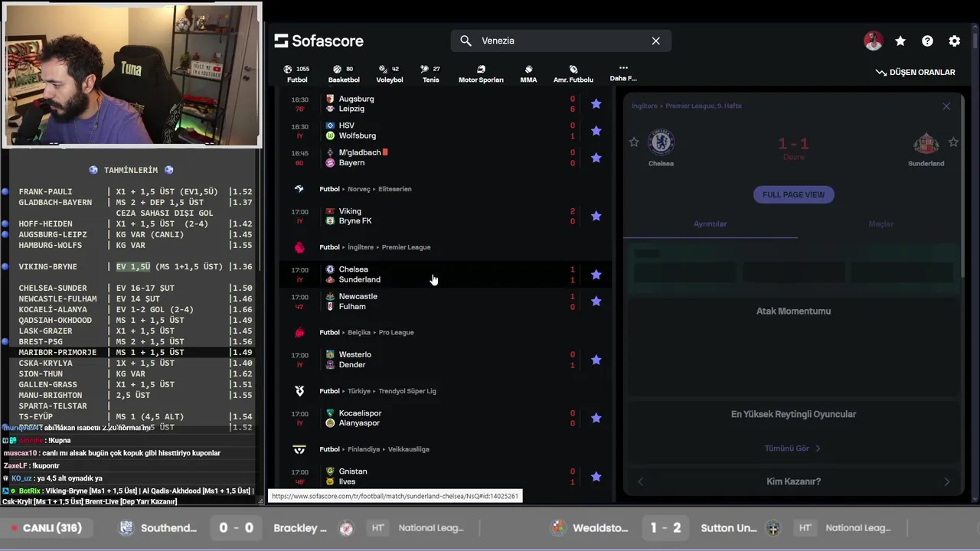
Task: Open İngiltere Premier League league header
Action: (375, 247)
